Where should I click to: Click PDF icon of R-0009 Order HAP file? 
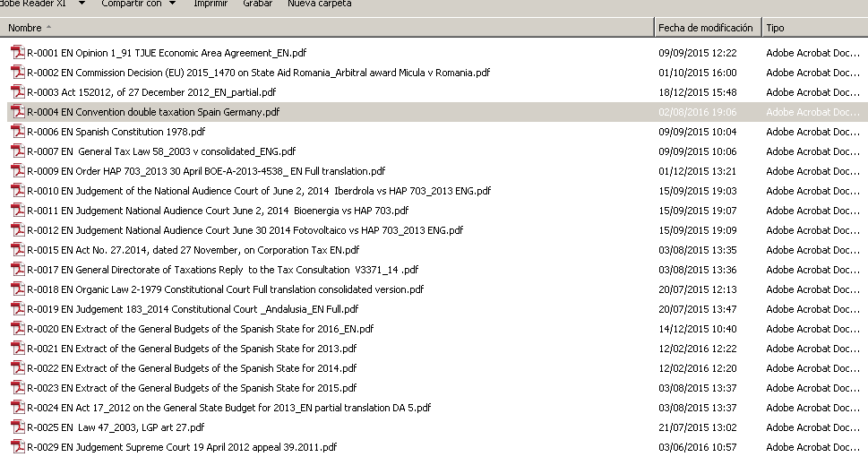[x=18, y=171]
